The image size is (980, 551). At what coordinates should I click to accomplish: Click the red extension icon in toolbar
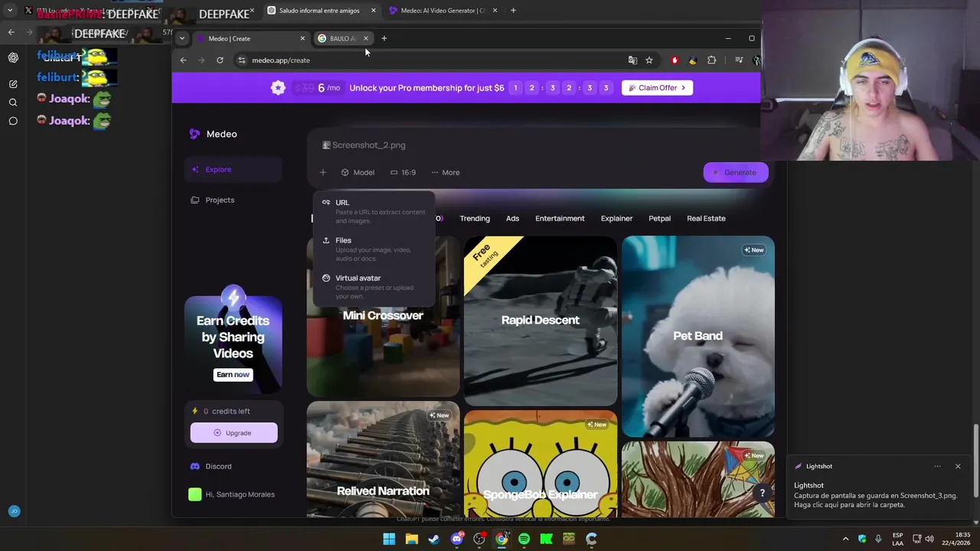[675, 60]
